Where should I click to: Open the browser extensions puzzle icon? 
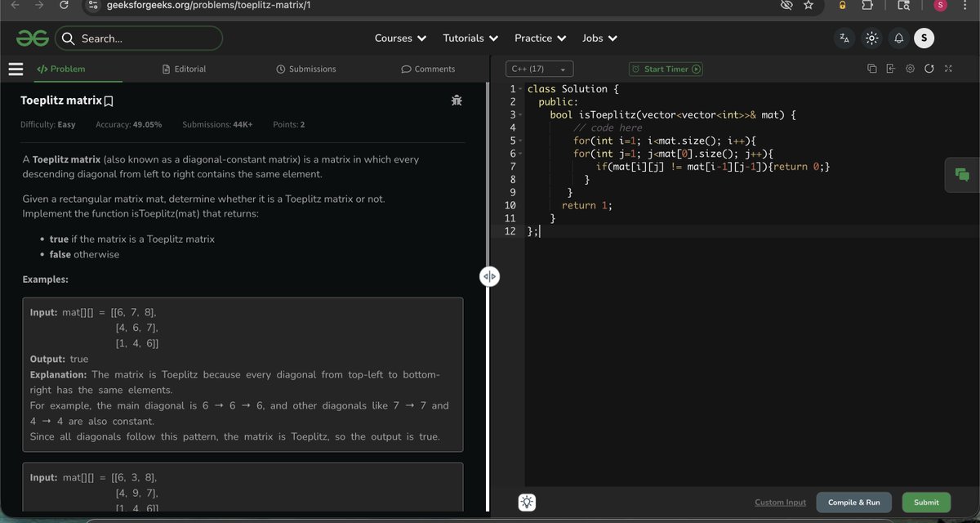pyautogui.click(x=867, y=5)
